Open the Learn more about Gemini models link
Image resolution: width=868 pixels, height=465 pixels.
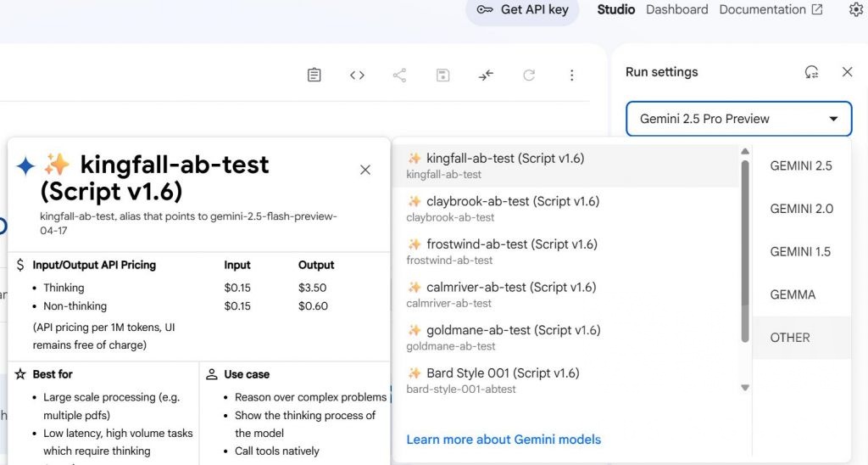pyautogui.click(x=504, y=440)
